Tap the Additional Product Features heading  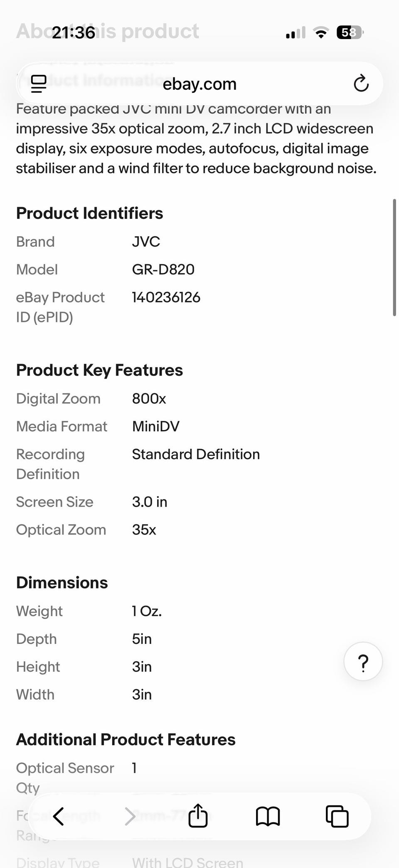pyautogui.click(x=126, y=739)
